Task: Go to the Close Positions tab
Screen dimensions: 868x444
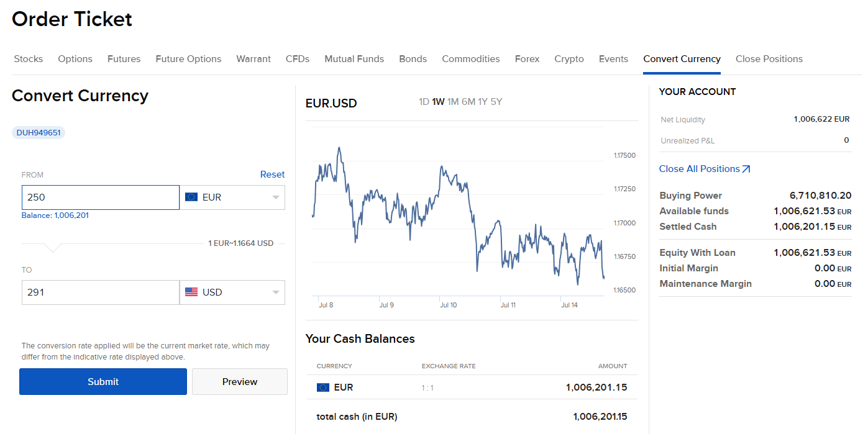Action: pos(769,58)
